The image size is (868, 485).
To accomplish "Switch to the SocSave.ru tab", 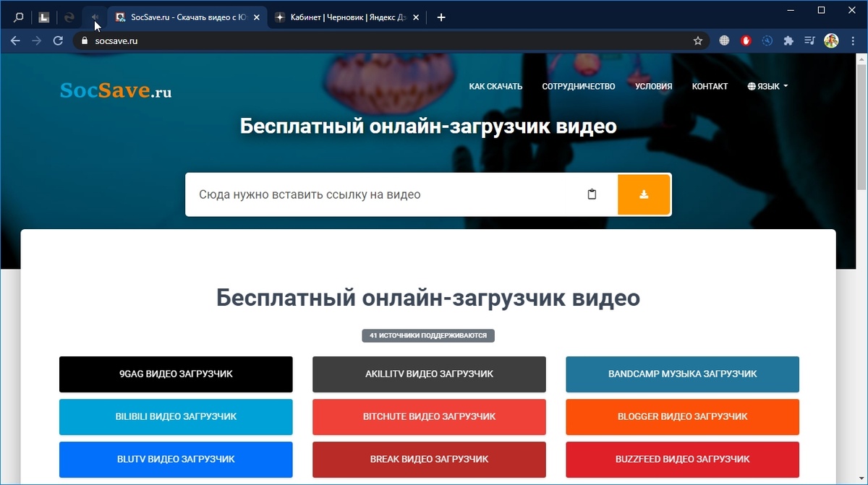I will click(x=188, y=17).
